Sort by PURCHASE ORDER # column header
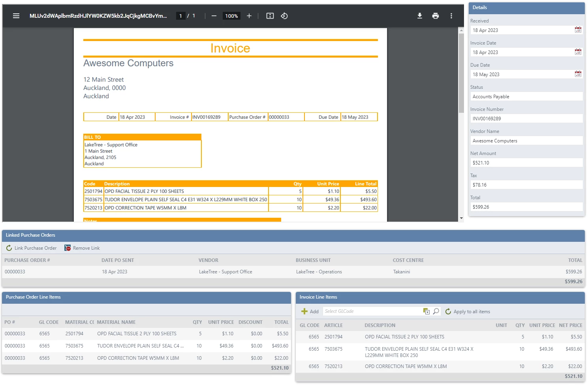588x385 pixels. [x=27, y=260]
